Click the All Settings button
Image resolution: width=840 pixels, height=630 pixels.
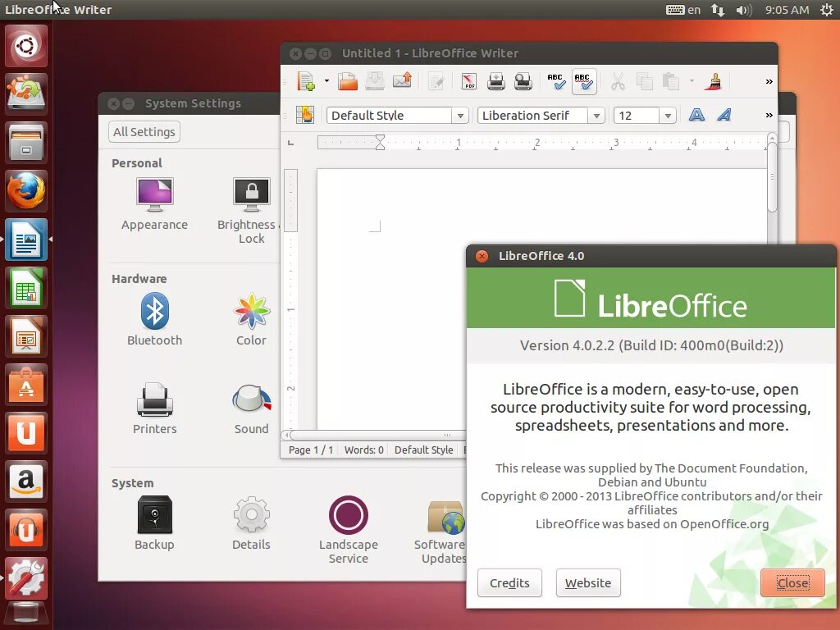[144, 132]
